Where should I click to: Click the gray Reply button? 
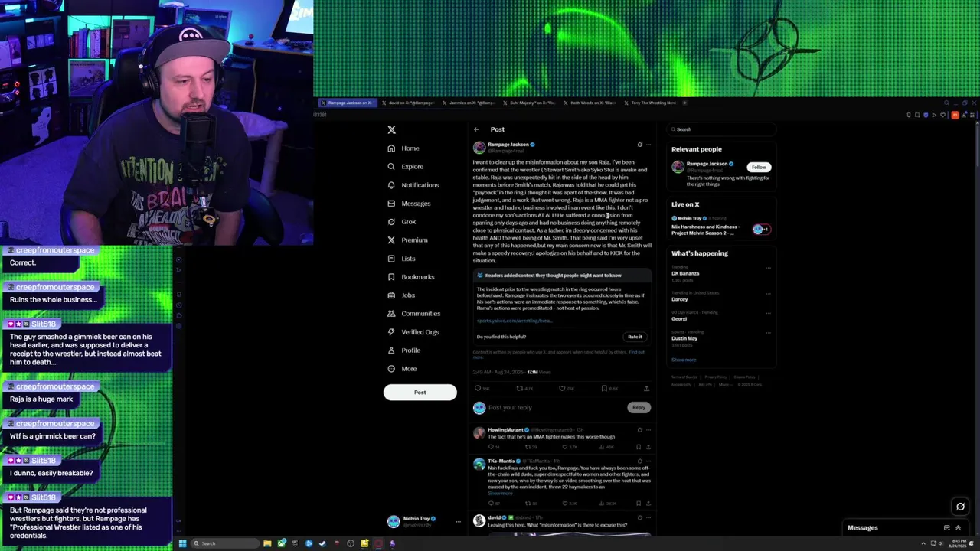coord(639,407)
